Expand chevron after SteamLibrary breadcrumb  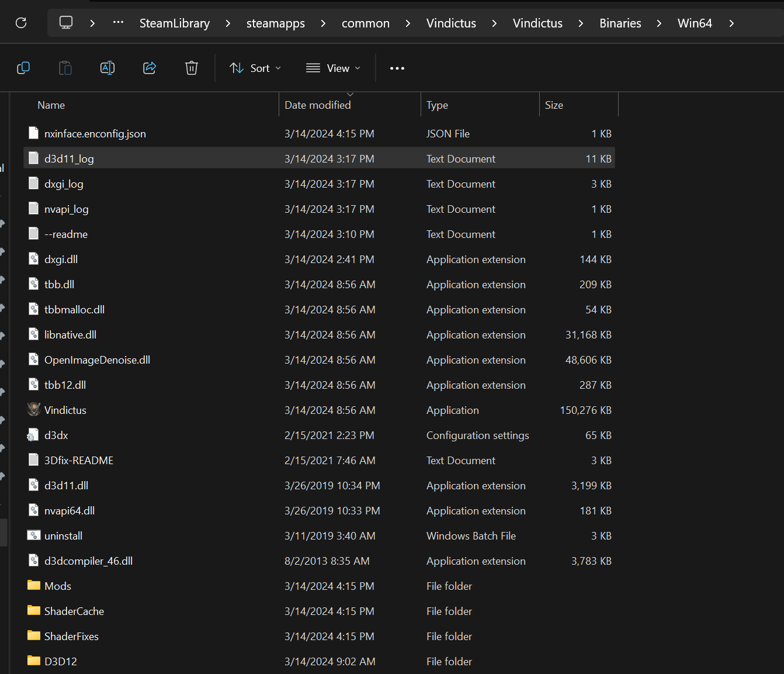tap(228, 23)
